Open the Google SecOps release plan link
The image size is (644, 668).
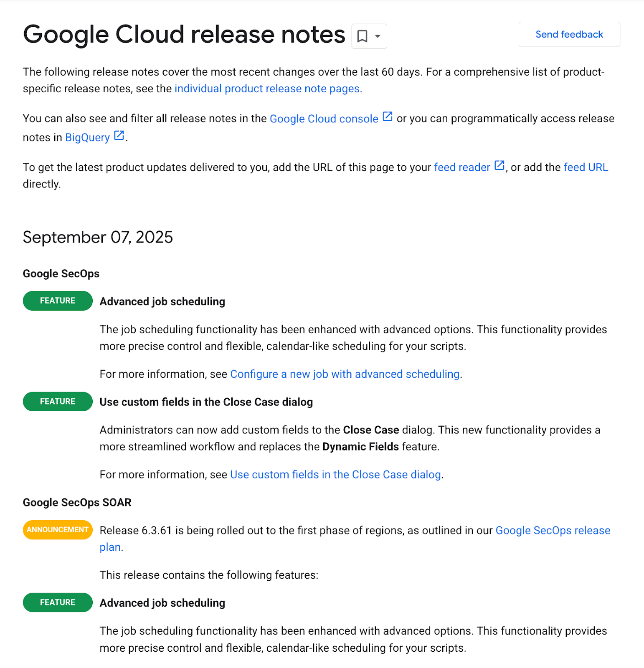click(553, 530)
